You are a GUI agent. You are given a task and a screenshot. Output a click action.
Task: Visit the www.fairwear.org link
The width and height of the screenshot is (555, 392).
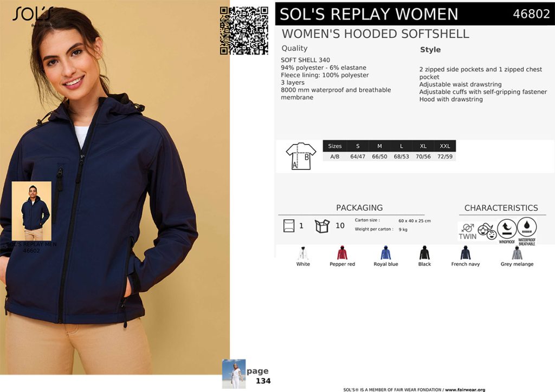[465, 389]
